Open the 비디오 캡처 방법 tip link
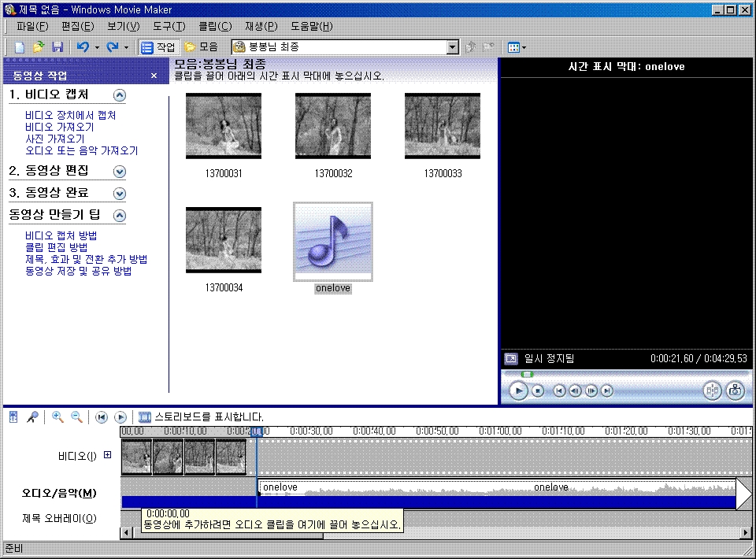The height and width of the screenshot is (559, 756). coord(61,235)
